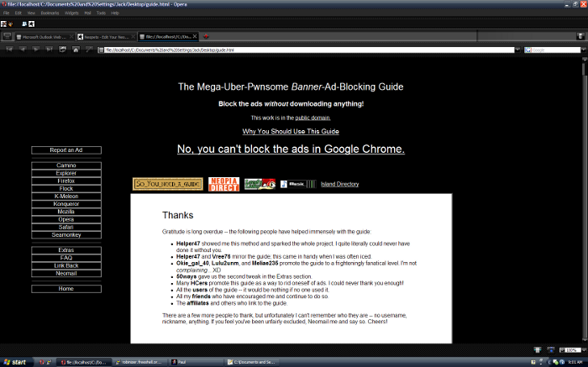The width and height of the screenshot is (588, 367).
Task: Open the Mail menu
Action: (87, 13)
